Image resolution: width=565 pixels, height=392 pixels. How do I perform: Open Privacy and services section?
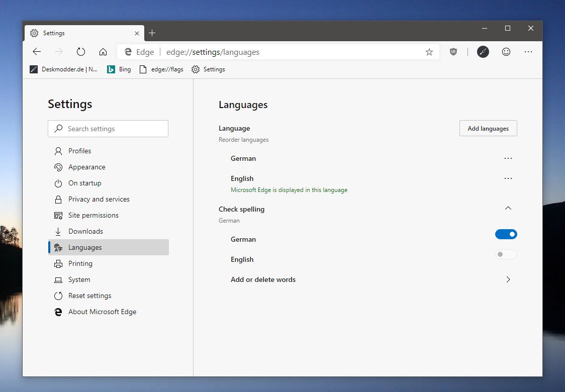coord(109,199)
